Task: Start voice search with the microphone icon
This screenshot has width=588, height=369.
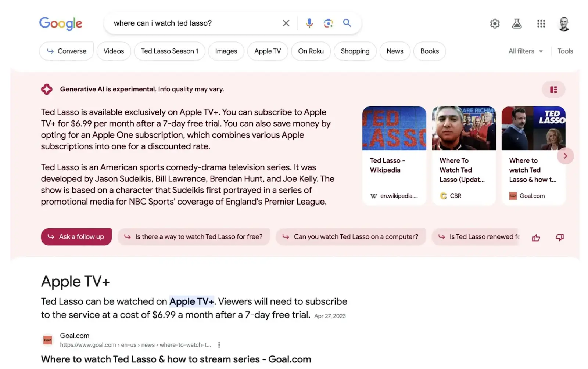Action: (309, 23)
